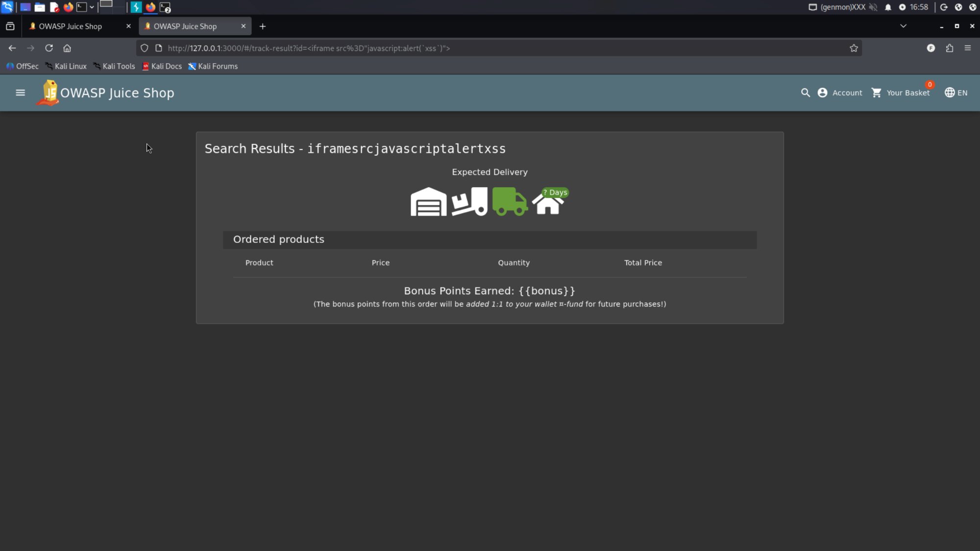Open a new browser tab
Image resolution: width=980 pixels, height=551 pixels.
[x=263, y=26]
